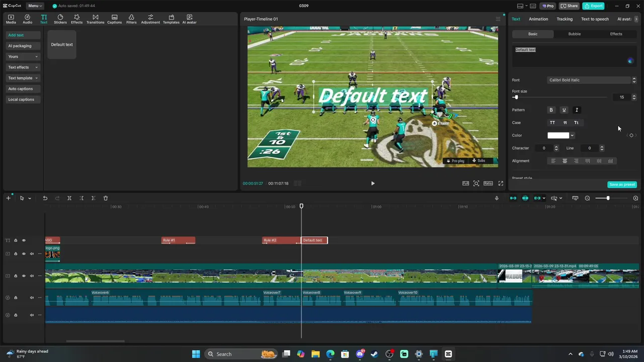Expand the Yours text category
The width and height of the screenshot is (644, 362).
(23, 57)
